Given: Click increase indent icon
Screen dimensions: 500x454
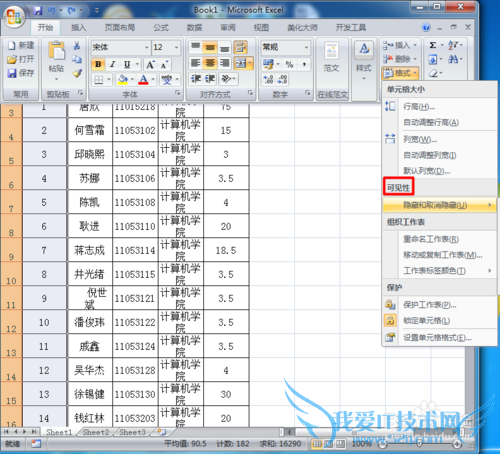Looking at the screenshot, I should pyautogui.click(x=210, y=79).
